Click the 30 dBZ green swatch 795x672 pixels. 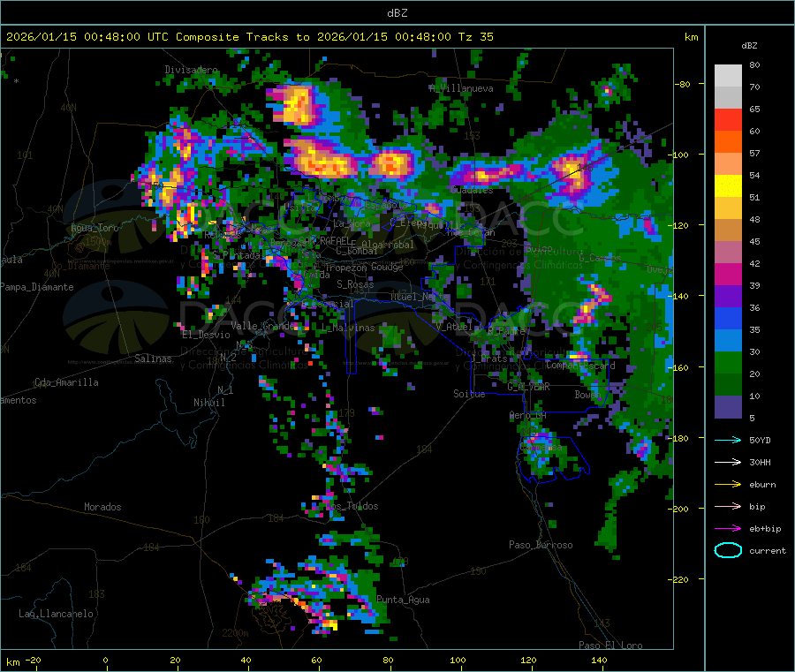point(728,362)
